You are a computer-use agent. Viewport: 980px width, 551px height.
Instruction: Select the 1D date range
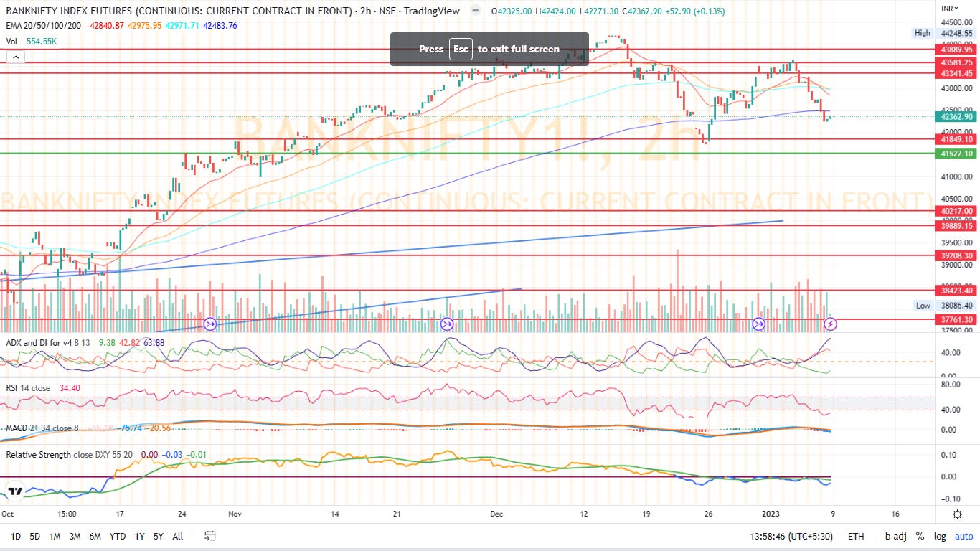16,536
